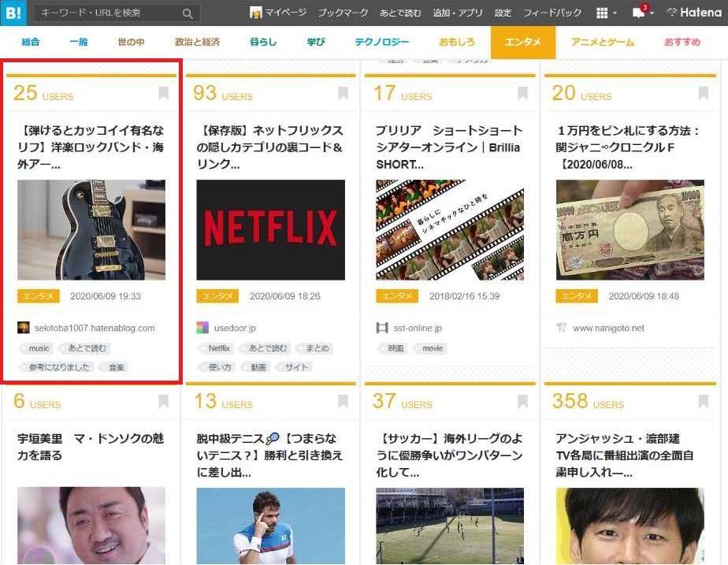Open the ブリリア ショートショート article title
This screenshot has height=565, width=728.
[x=449, y=147]
